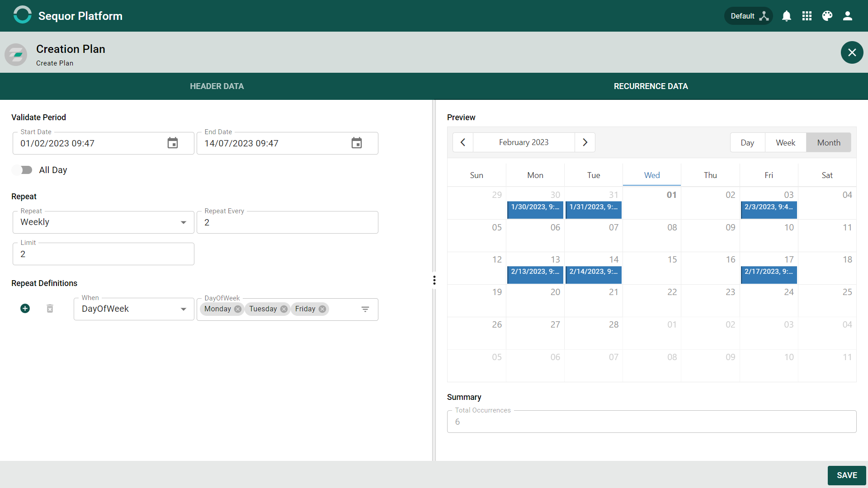
Task: Switch to the Recurrence Data tab
Action: [x=651, y=86]
